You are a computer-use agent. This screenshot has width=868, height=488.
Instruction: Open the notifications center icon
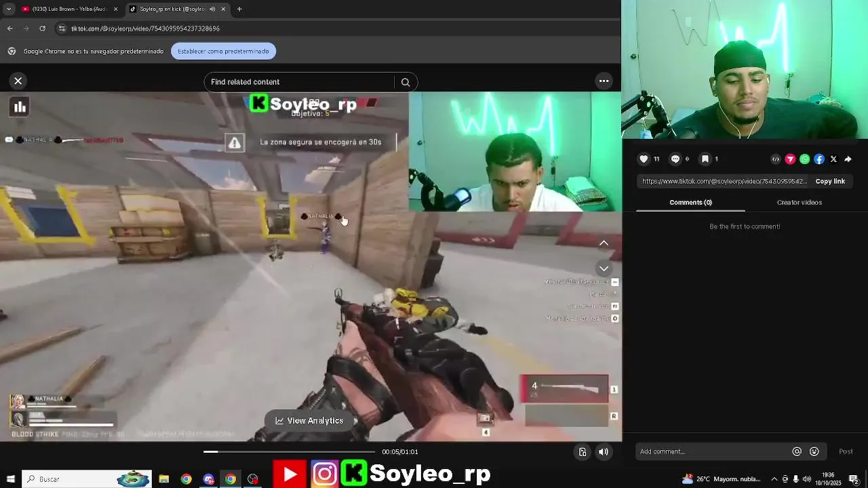tap(854, 479)
